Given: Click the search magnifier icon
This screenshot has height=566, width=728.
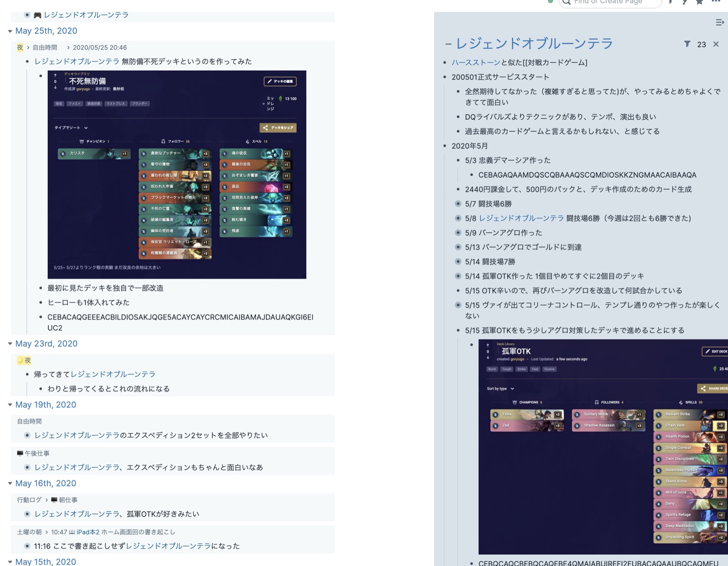Looking at the screenshot, I should 566,2.
